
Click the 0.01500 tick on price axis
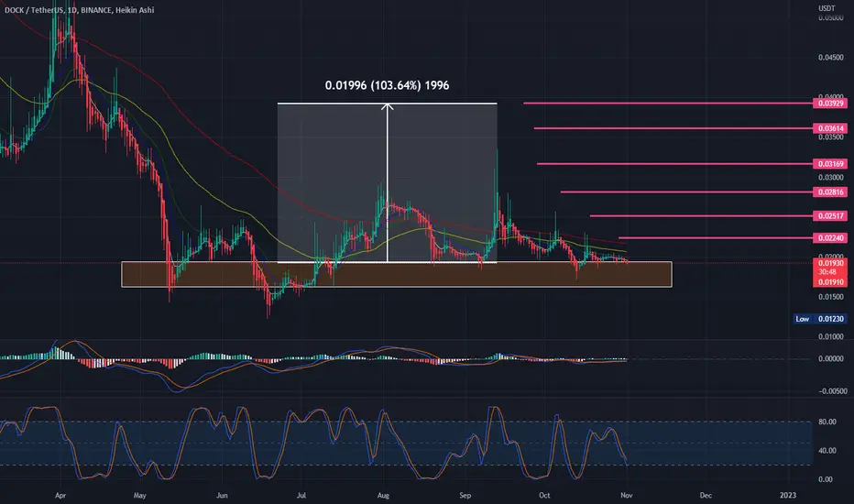tap(831, 297)
